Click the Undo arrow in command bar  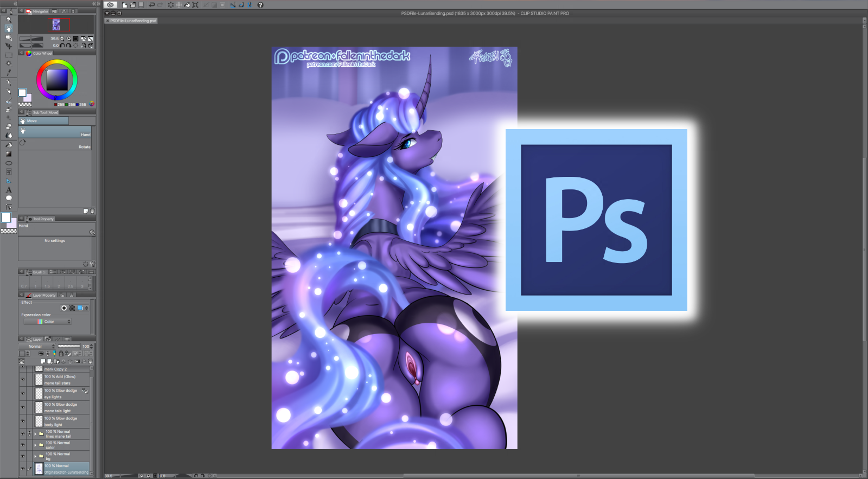pos(152,5)
